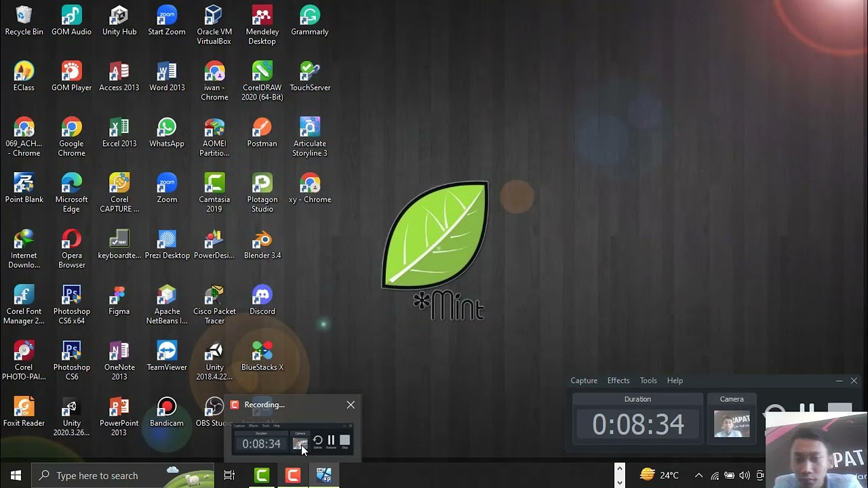Viewport: 868px width, 488px height.
Task: Launch Microsoft Edge desktop icon
Action: (x=71, y=193)
